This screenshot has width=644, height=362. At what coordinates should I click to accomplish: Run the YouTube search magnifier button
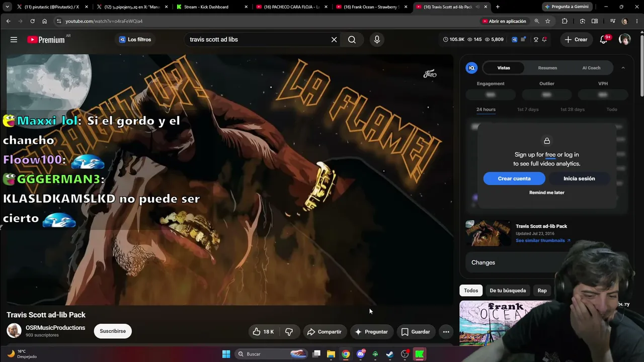(352, 40)
